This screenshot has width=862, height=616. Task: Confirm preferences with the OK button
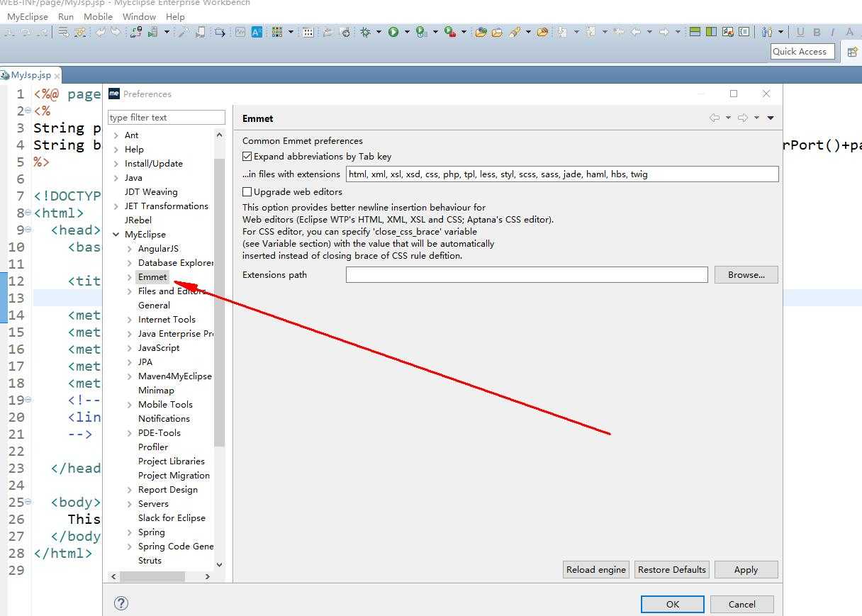click(x=673, y=604)
